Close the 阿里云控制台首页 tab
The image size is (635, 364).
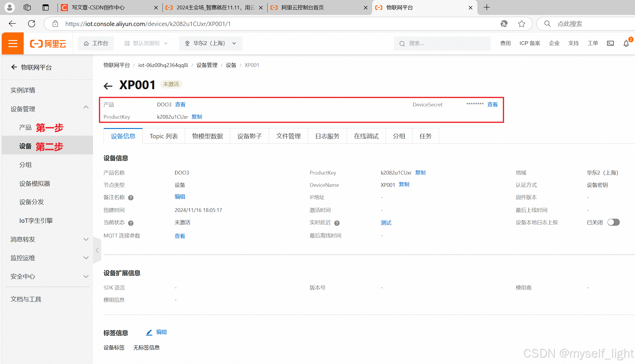click(366, 8)
